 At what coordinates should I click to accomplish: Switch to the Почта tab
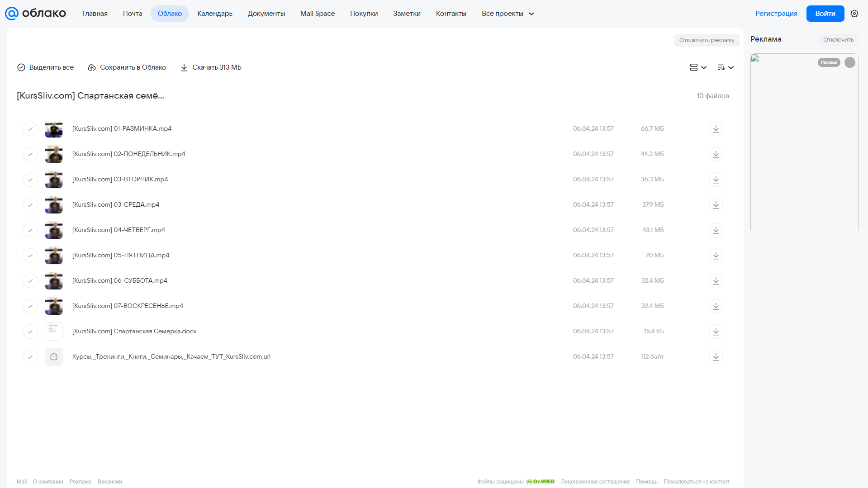click(x=133, y=14)
